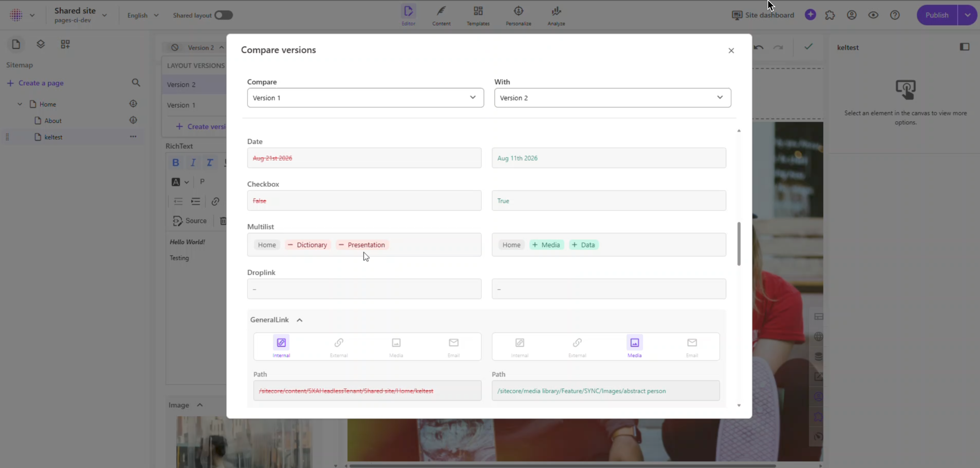
Task: Click the removed Dictionary tag
Action: 307,245
